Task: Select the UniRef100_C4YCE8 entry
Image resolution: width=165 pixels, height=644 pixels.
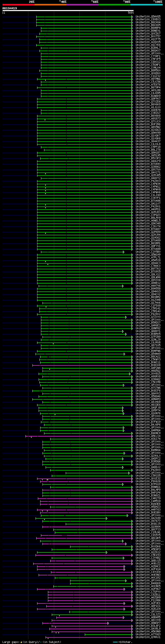Action: coord(148,572)
